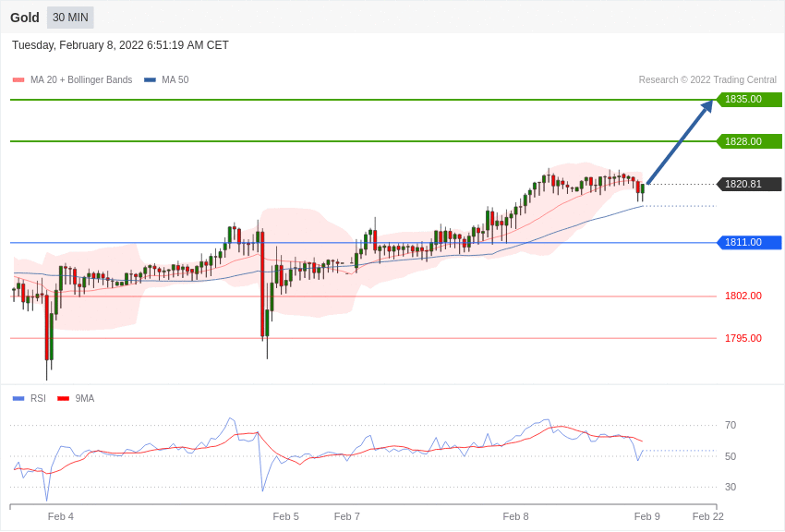Image resolution: width=785 pixels, height=532 pixels.
Task: Click the Feb 5 date axis label
Action: pos(286,516)
